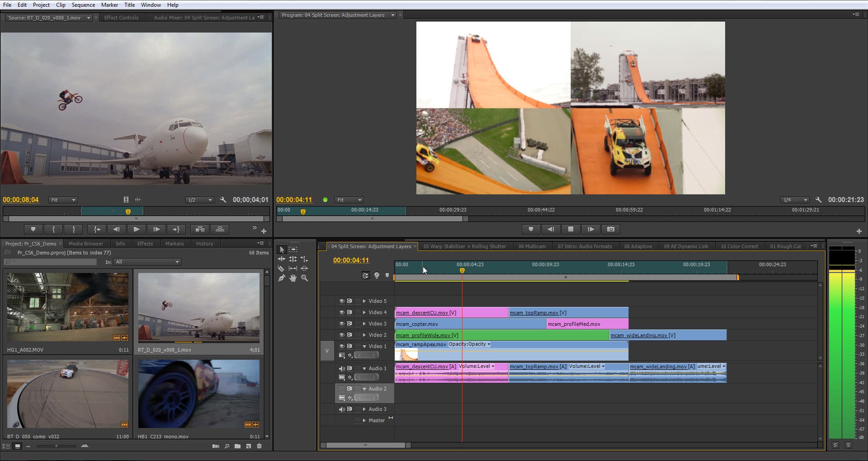Image resolution: width=868 pixels, height=461 pixels.
Task: Activate the Zoom tool magnifier
Action: (304, 278)
